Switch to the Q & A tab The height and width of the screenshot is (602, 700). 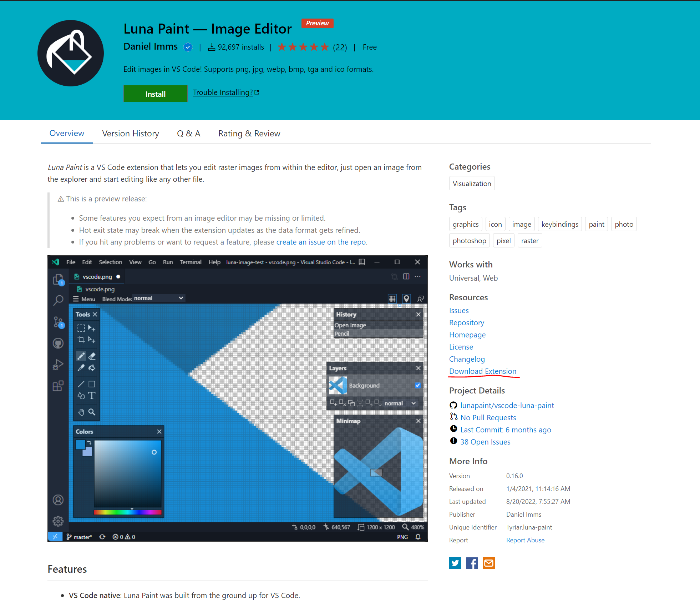(189, 134)
